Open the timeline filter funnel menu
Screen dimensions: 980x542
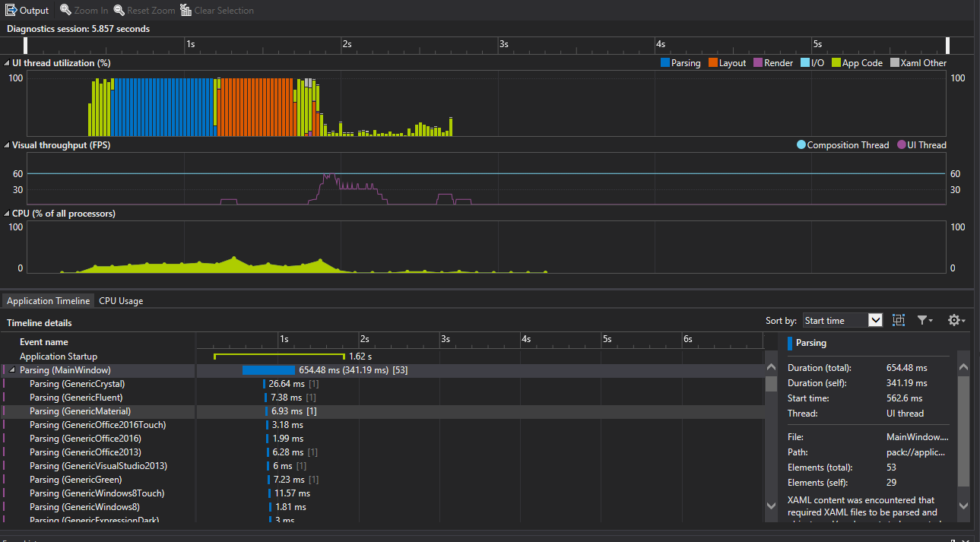[924, 321]
